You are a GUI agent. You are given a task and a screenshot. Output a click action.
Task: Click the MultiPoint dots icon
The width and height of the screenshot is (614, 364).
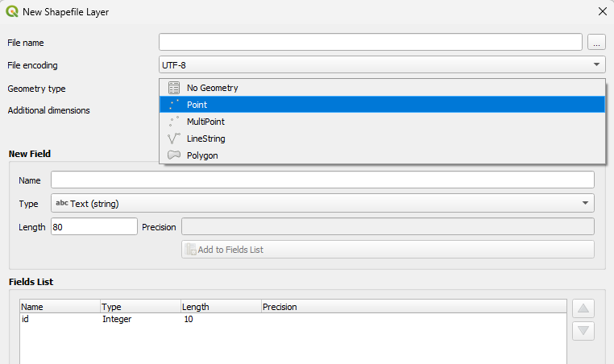(x=174, y=122)
